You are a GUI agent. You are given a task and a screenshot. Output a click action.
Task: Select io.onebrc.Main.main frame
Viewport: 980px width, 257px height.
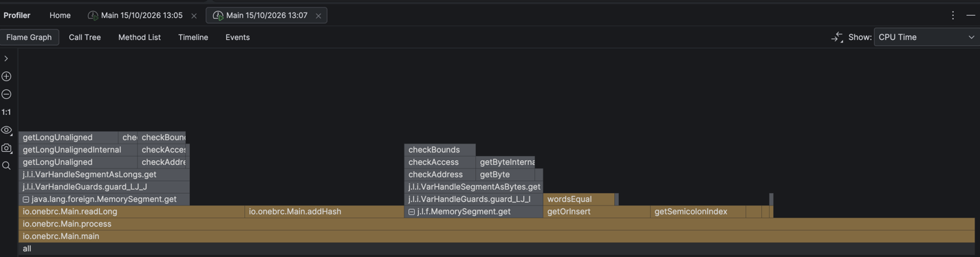click(x=497, y=236)
